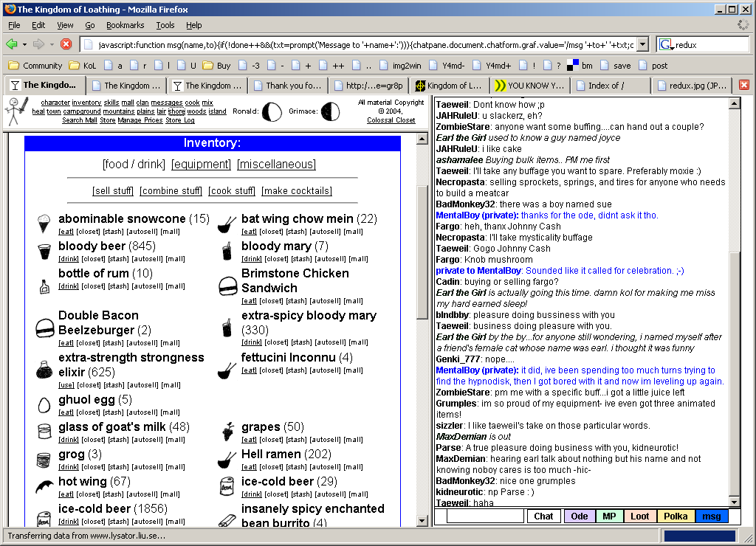Click the bloody beer cup icon
This screenshot has height=546, width=756.
[x=44, y=252]
